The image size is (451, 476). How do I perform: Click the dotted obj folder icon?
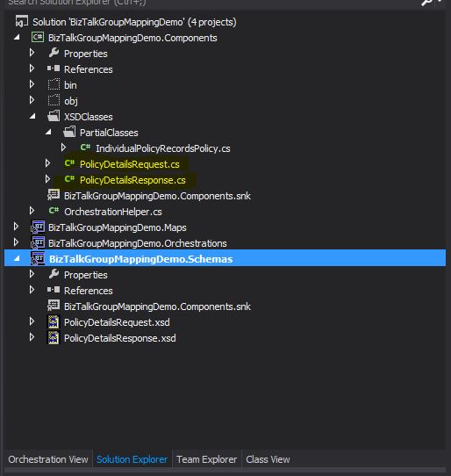click(x=54, y=100)
